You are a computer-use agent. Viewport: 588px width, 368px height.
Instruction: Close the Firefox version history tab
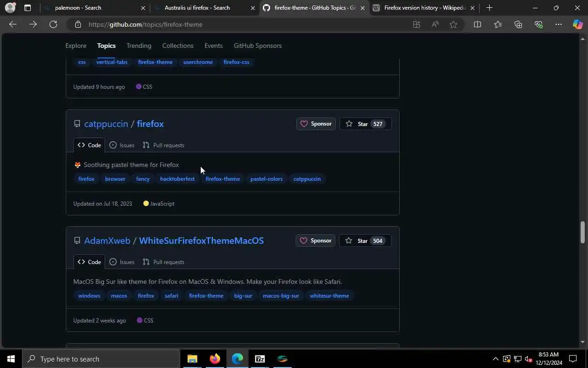[472, 8]
